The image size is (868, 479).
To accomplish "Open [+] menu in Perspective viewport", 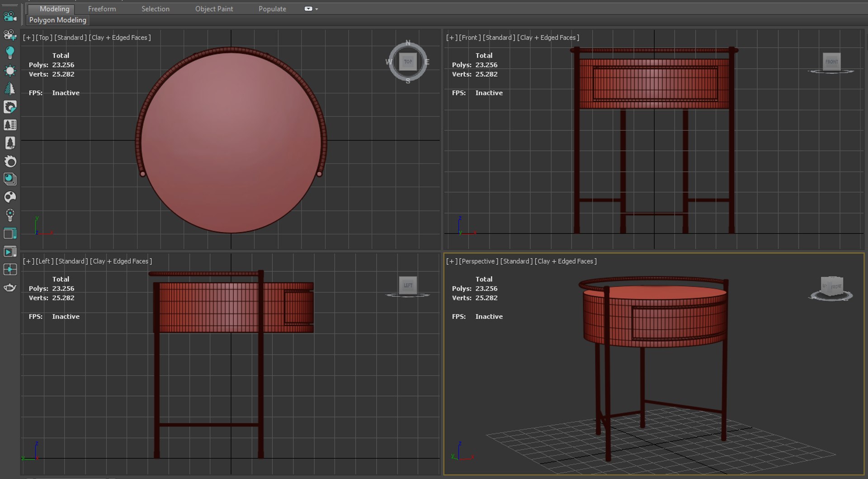I will 452,261.
